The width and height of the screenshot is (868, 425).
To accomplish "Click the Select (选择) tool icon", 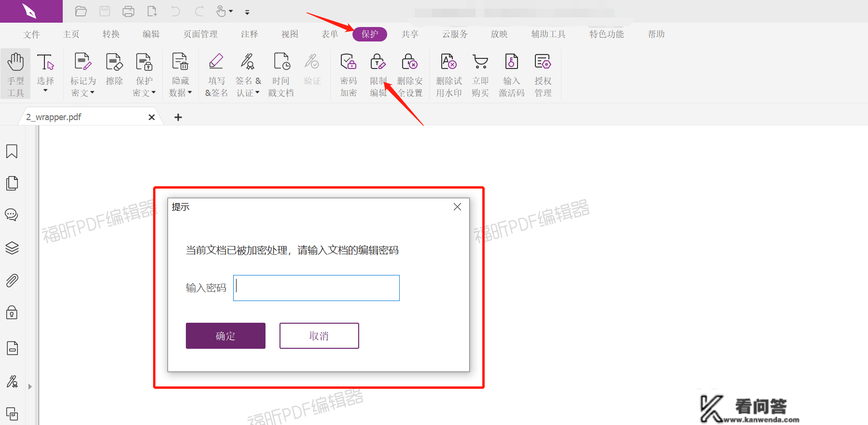I will pyautogui.click(x=45, y=63).
